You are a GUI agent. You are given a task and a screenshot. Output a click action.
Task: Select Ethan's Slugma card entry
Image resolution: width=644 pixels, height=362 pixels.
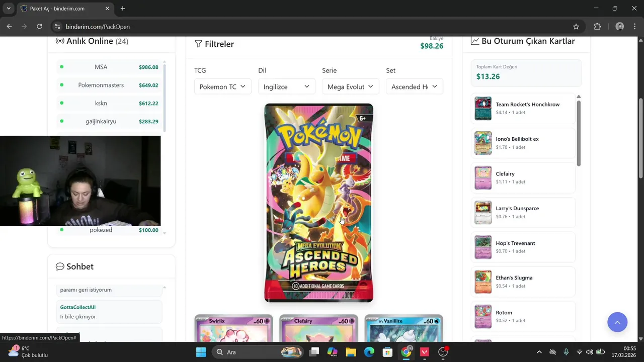point(523,282)
